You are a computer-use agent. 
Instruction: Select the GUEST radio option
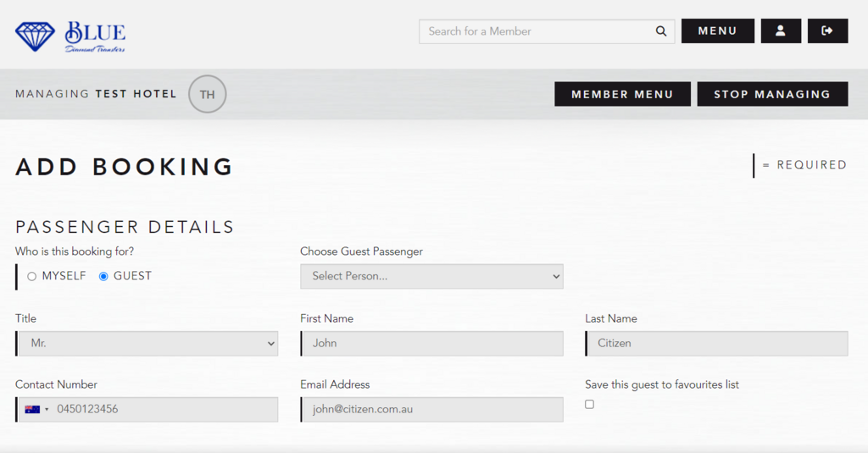point(103,276)
